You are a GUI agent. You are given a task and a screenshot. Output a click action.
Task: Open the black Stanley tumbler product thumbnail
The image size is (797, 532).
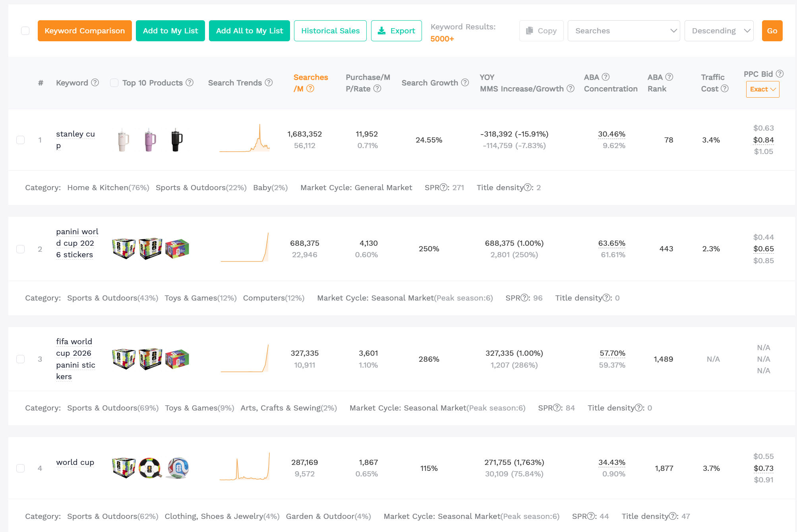coord(176,140)
